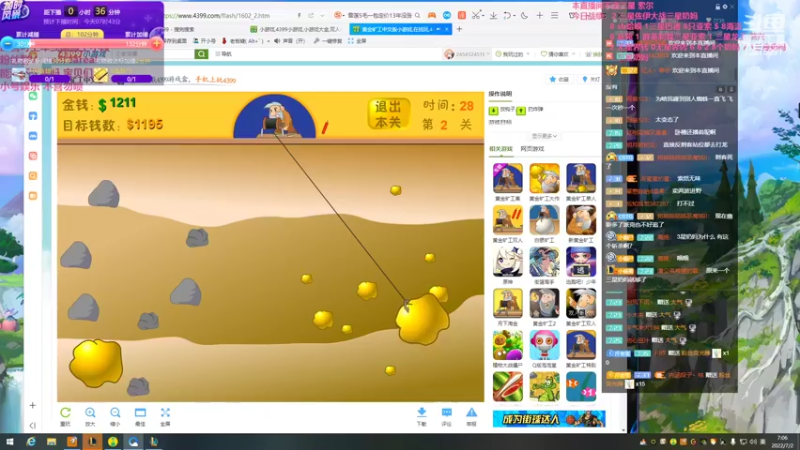Open the 导航 navigation menu
The height and width of the screenshot is (450, 800).
coord(223,54)
